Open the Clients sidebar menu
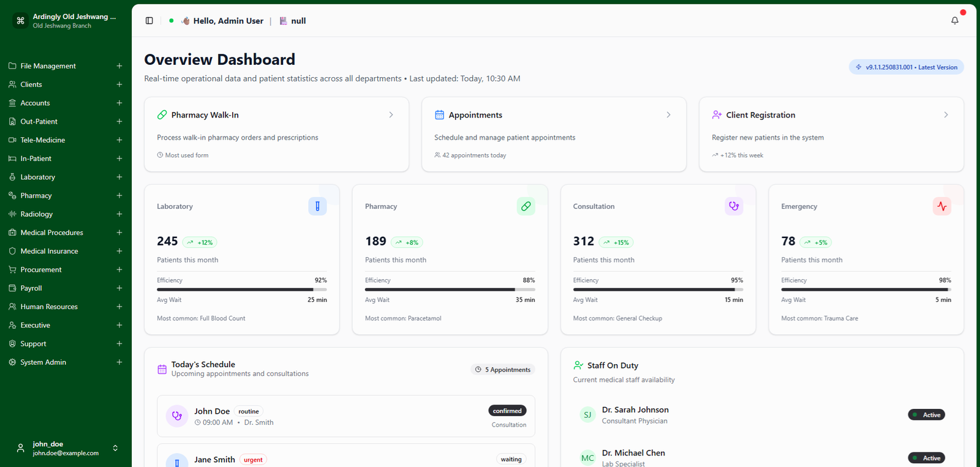 coord(66,84)
